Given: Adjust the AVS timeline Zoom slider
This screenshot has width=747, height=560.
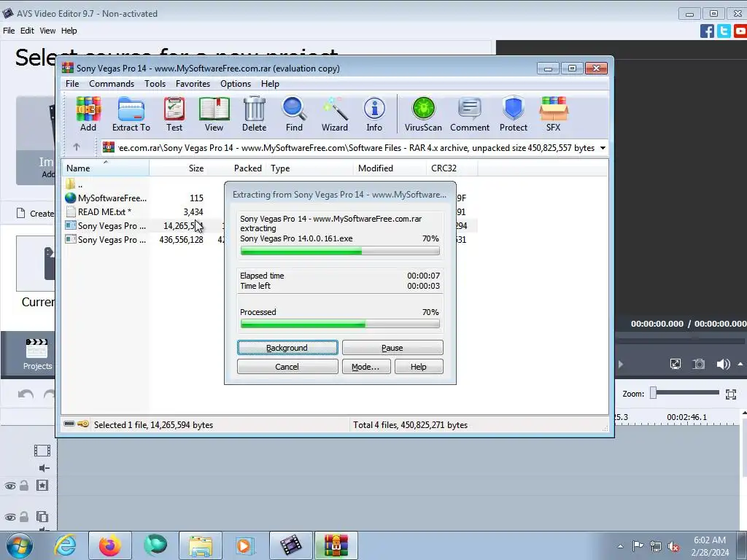Looking at the screenshot, I should tap(654, 393).
